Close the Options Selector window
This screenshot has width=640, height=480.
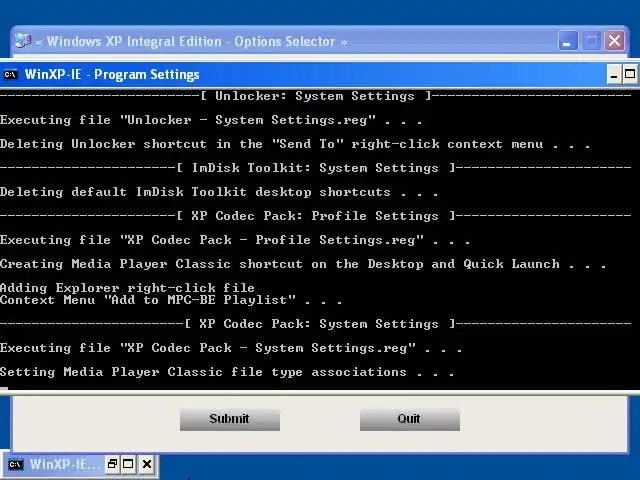[614, 41]
